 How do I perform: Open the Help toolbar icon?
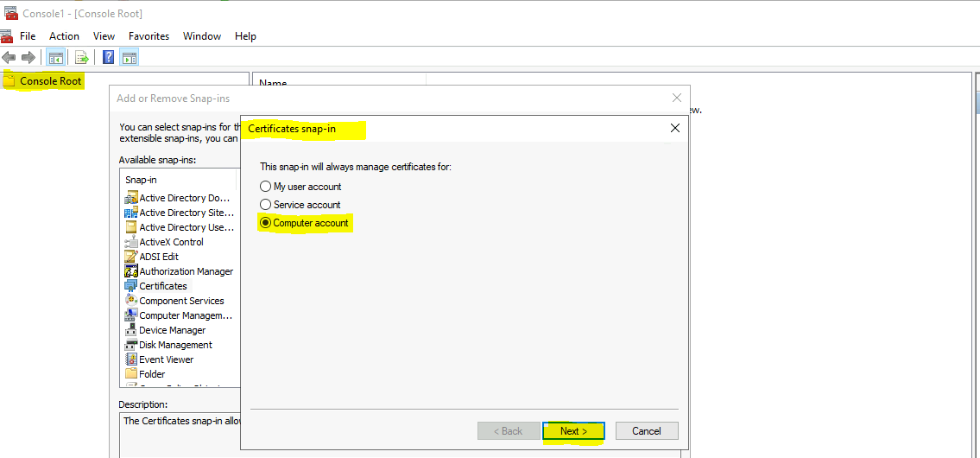(x=108, y=58)
